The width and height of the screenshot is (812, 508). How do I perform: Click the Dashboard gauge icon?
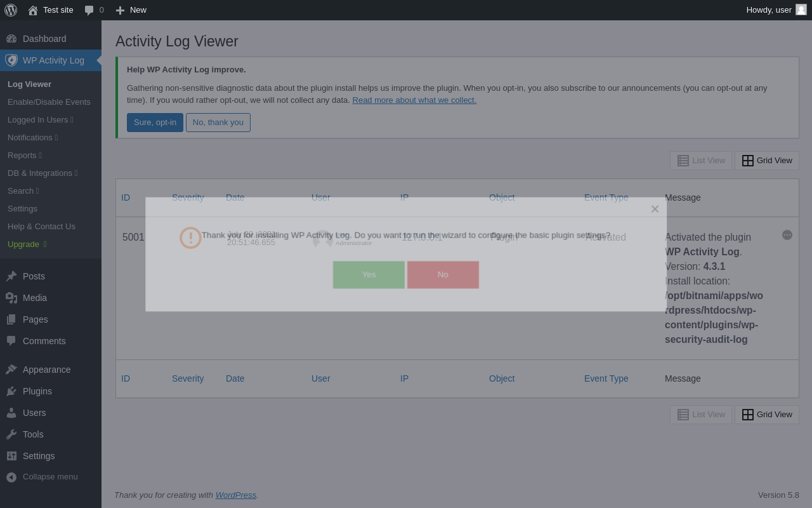click(x=11, y=39)
